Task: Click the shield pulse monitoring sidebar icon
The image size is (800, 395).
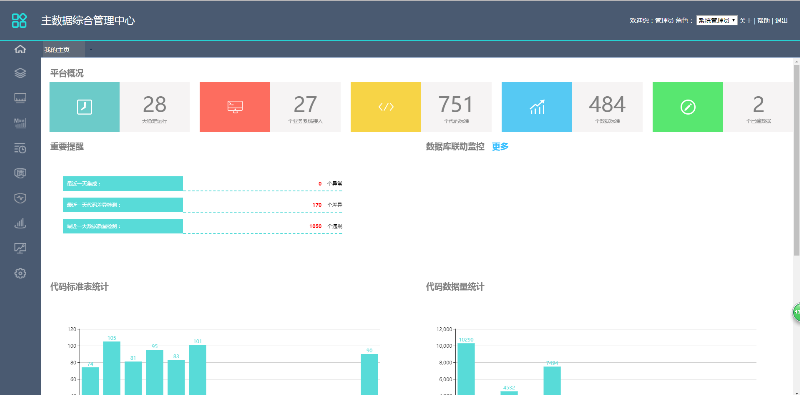Action: [20, 198]
